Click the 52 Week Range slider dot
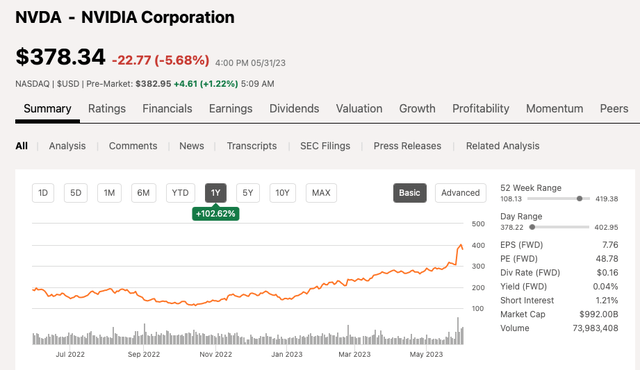The height and width of the screenshot is (370, 640). click(579, 199)
